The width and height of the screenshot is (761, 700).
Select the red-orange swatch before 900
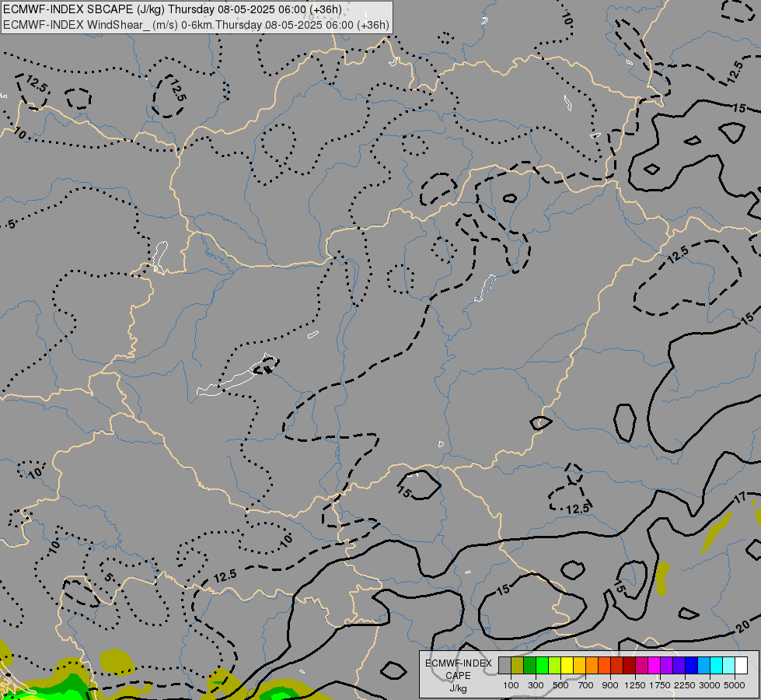pyautogui.click(x=604, y=665)
